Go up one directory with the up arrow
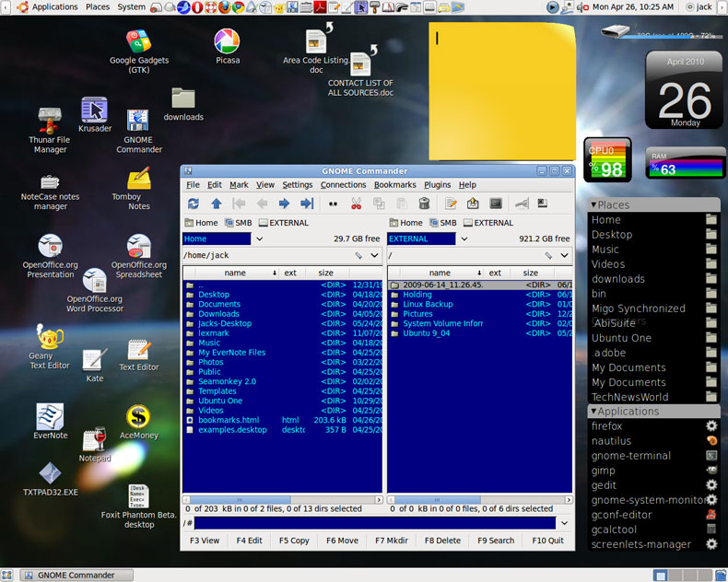 pos(217,204)
